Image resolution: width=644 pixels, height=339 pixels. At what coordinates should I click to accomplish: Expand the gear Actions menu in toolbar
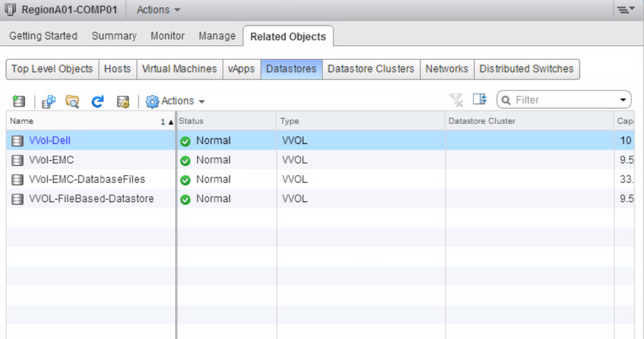point(175,101)
